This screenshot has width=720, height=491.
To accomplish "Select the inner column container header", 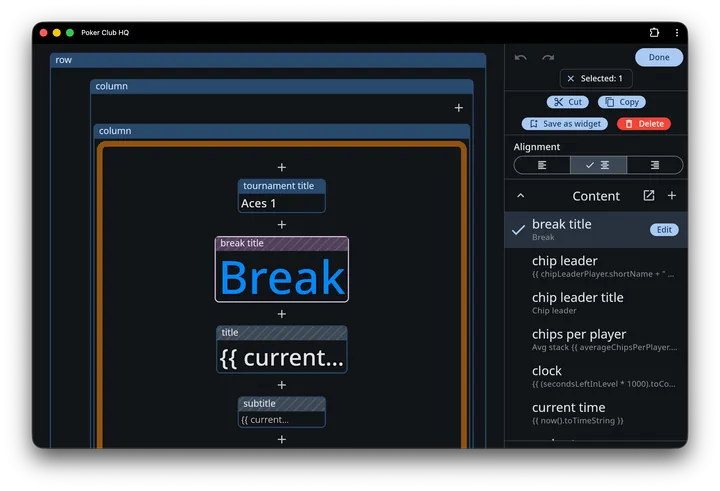I will pyautogui.click(x=281, y=131).
